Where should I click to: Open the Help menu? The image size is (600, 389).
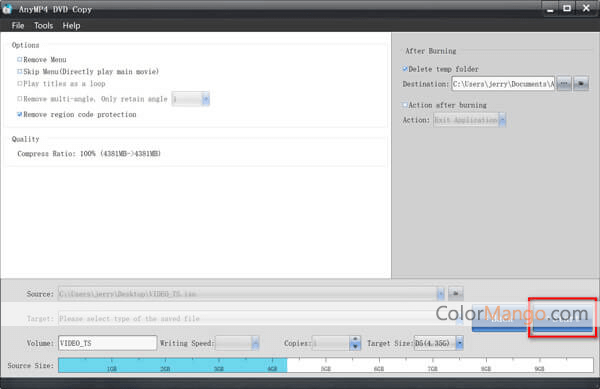pyautogui.click(x=71, y=26)
